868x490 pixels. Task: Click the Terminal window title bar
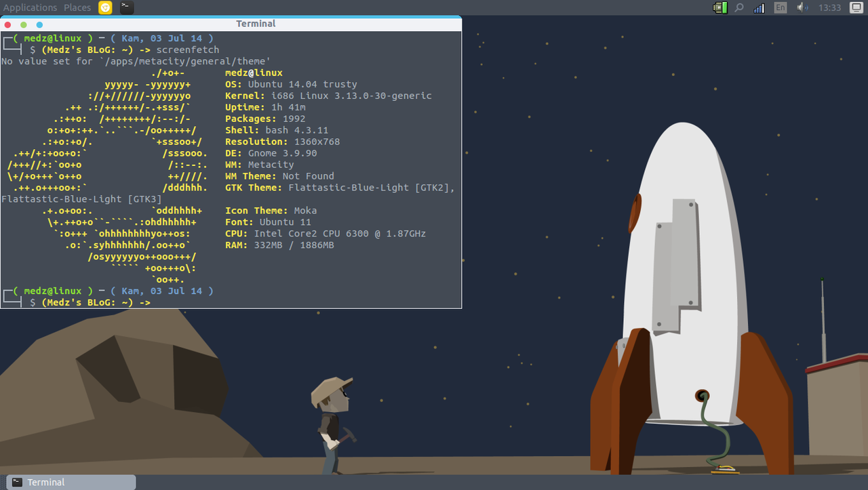click(256, 24)
